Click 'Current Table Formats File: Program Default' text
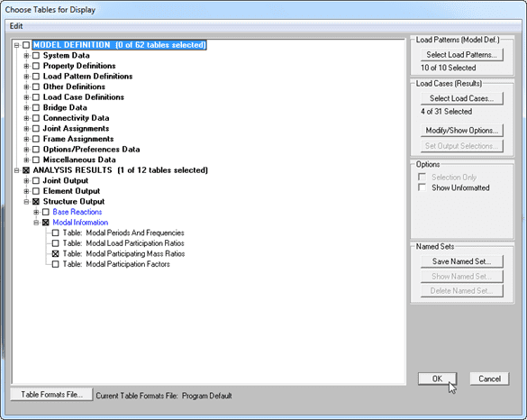Screen dimensions: 527x420 tap(164, 396)
